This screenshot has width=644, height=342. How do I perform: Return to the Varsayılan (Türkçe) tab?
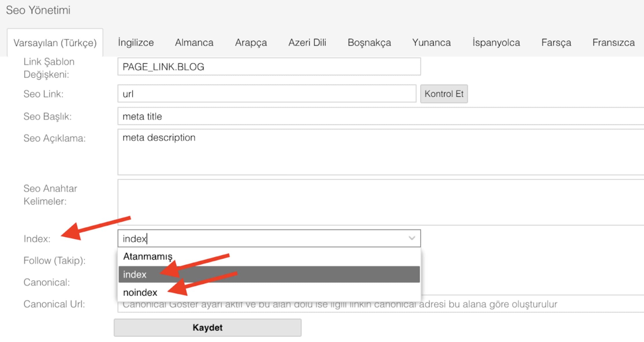[55, 42]
